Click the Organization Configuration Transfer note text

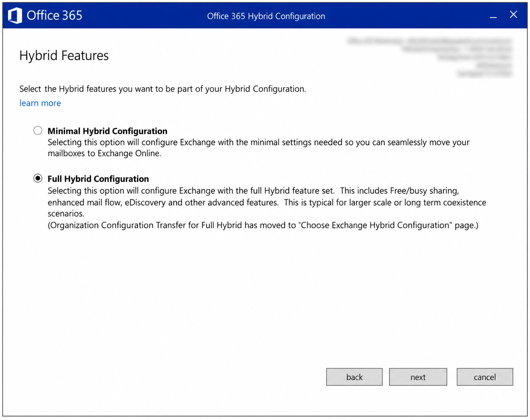pyautogui.click(x=263, y=225)
